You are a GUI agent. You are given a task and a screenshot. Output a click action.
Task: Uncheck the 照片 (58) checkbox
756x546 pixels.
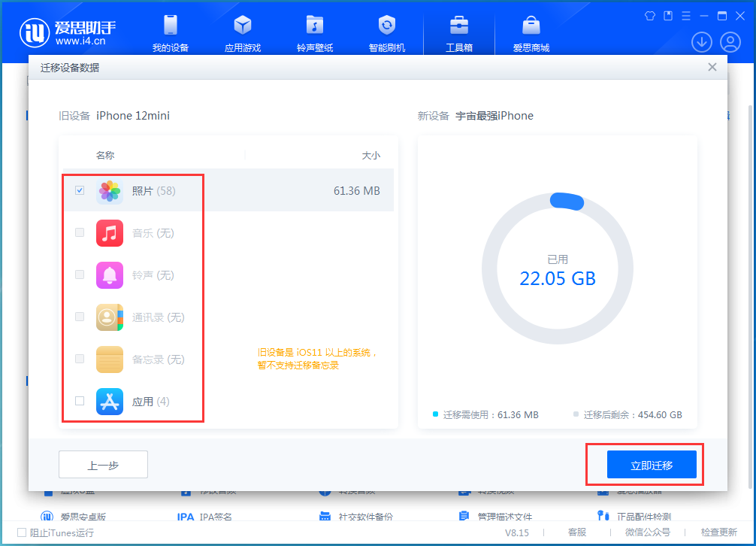[80, 191]
